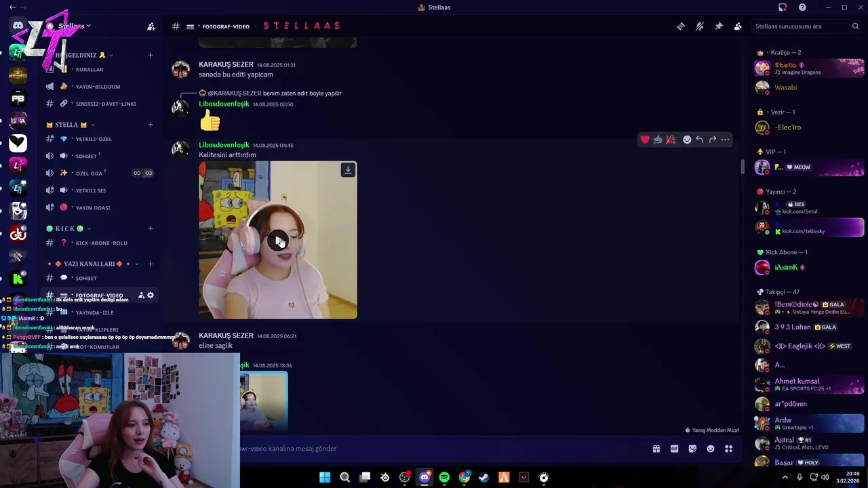Open Wasabi's member profile
The width and height of the screenshot is (868, 488).
click(x=809, y=87)
